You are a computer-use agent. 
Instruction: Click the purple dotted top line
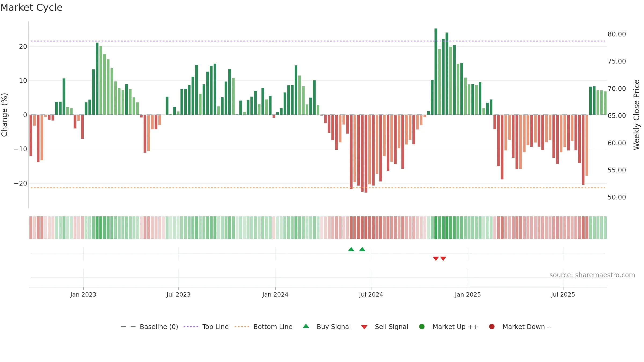pos(318,41)
